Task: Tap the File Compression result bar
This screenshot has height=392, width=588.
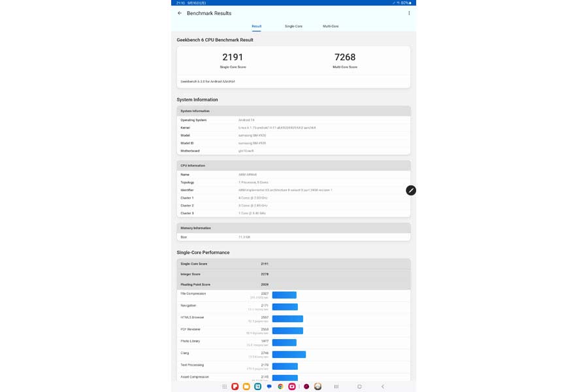Action: (284, 295)
